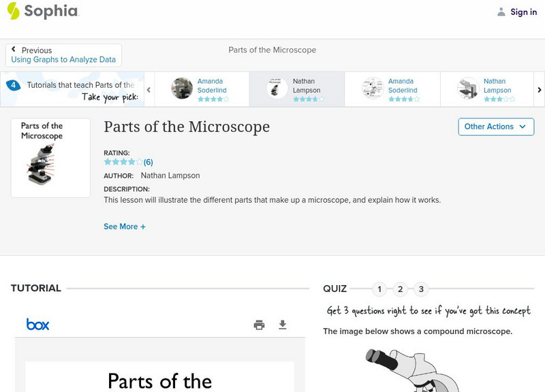
Task: Jump to quiz question 3
Action: point(421,289)
